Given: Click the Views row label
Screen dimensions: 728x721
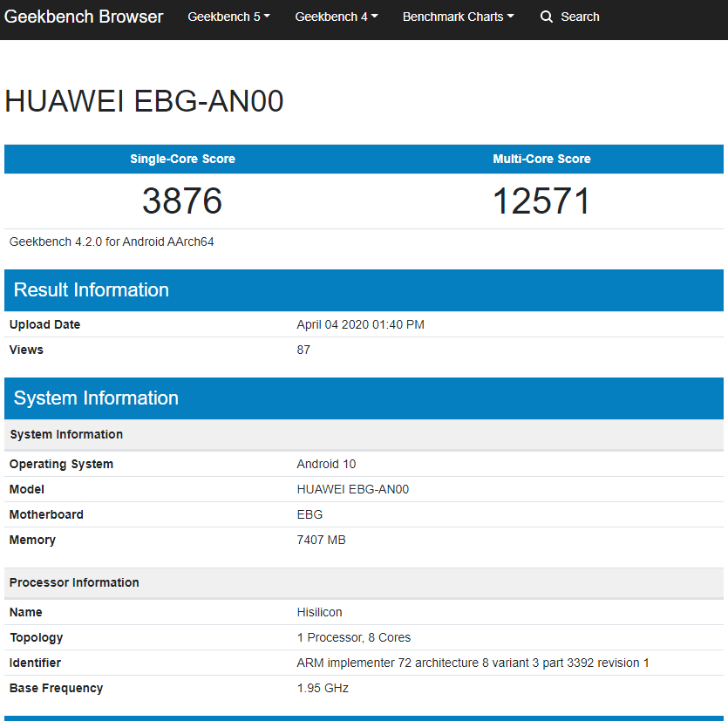Looking at the screenshot, I should 26,350.
